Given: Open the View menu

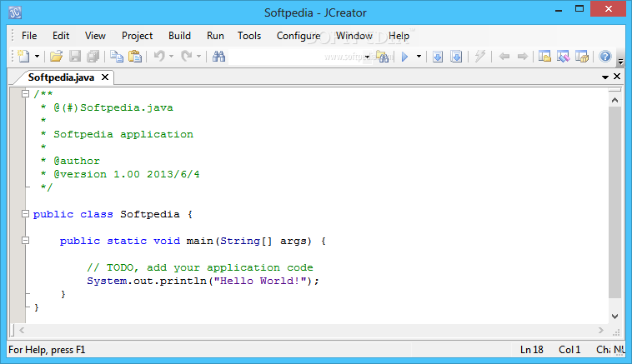Looking at the screenshot, I should coord(95,36).
